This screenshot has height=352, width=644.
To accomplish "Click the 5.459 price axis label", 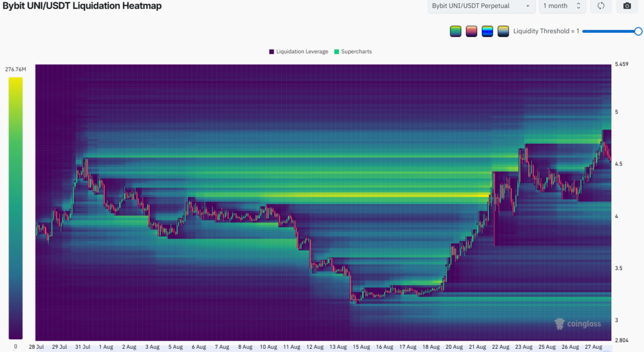I will (x=621, y=64).
